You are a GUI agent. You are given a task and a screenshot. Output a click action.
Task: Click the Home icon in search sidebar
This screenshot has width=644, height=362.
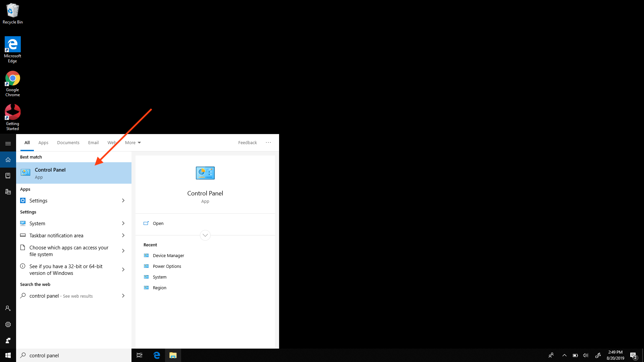[8, 160]
